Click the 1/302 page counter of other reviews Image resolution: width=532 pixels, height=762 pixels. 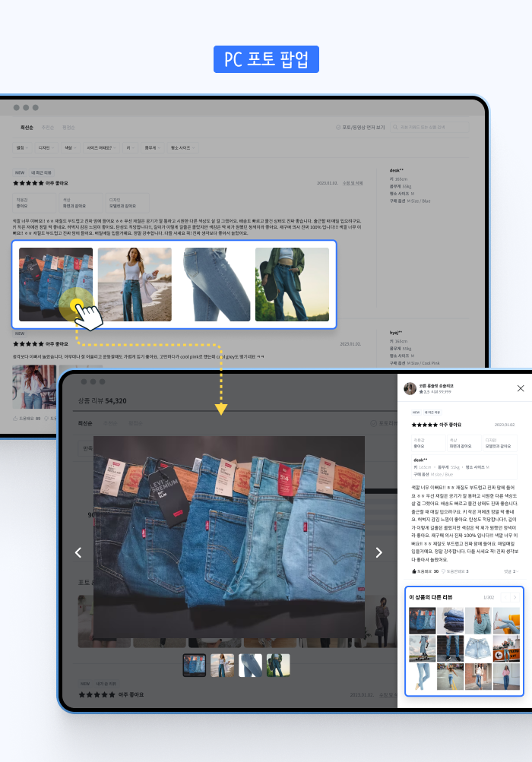[489, 597]
